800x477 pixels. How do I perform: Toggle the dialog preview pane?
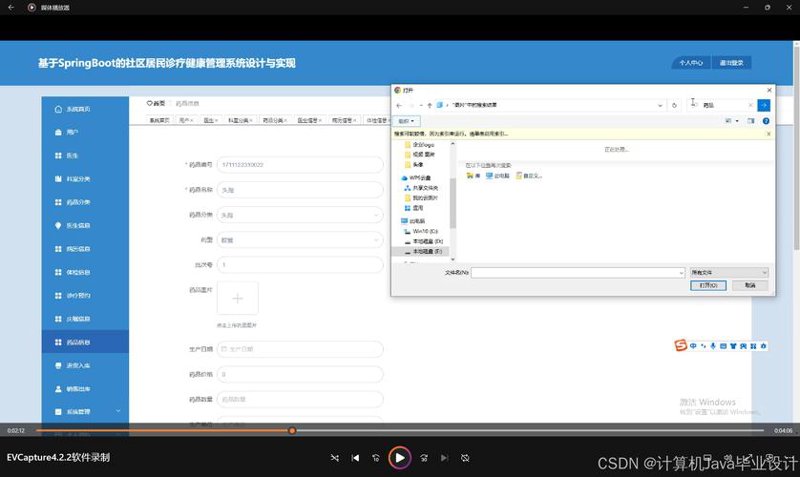[751, 121]
